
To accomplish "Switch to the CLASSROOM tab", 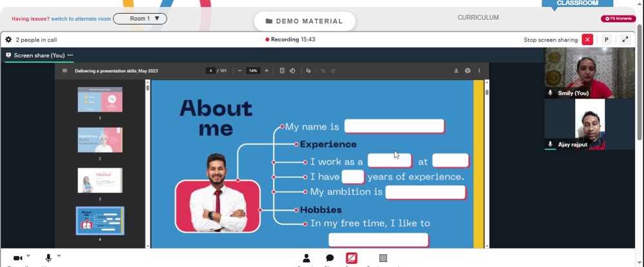I will 578,3.
